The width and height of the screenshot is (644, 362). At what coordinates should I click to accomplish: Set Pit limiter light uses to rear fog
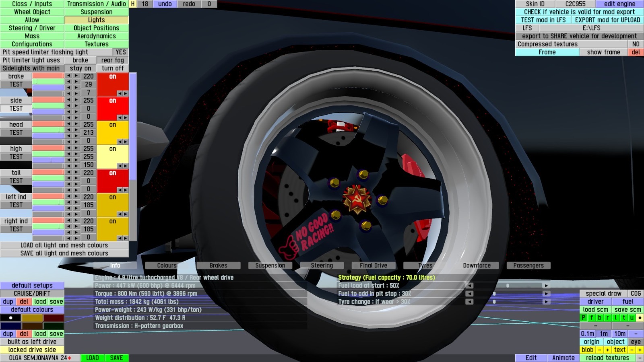click(113, 60)
